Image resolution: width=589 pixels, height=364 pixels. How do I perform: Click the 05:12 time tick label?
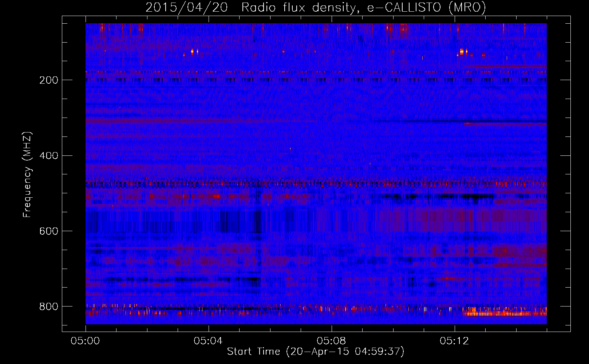pos(454,341)
